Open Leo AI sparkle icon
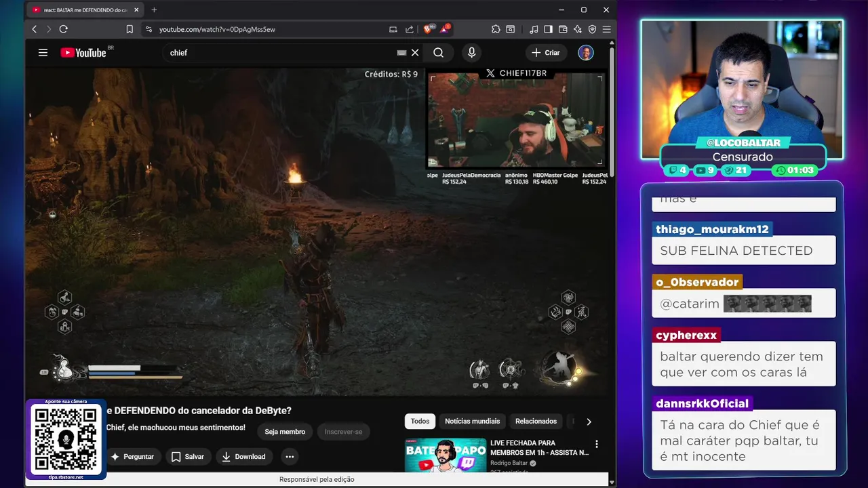This screenshot has height=488, width=868. click(x=578, y=29)
